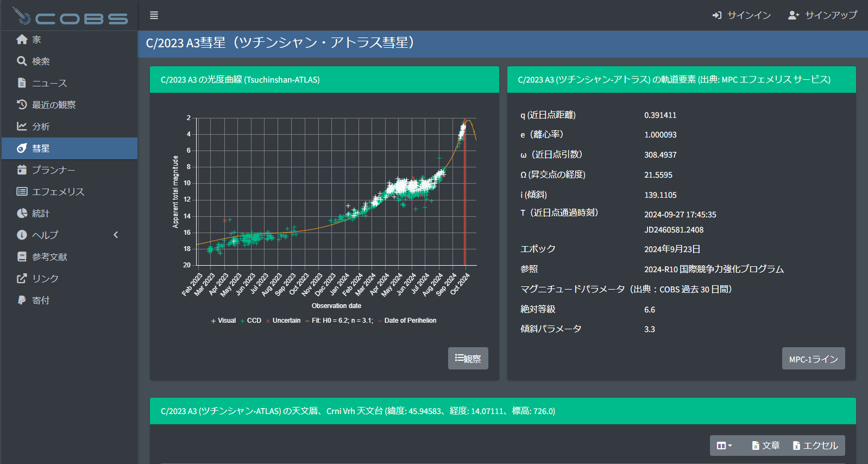This screenshot has height=464, width=868.
Task: Click the 最近の観察 history icon
Action: pyautogui.click(x=22, y=104)
